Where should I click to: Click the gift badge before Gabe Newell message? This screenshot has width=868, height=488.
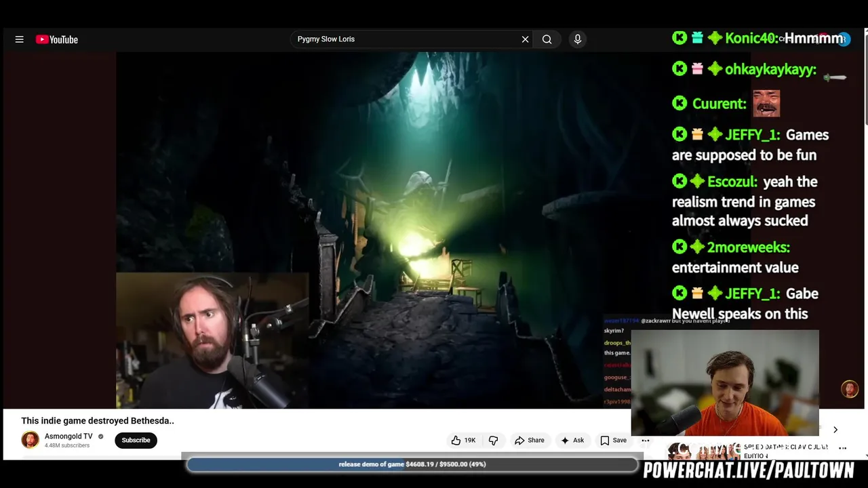[x=697, y=293]
